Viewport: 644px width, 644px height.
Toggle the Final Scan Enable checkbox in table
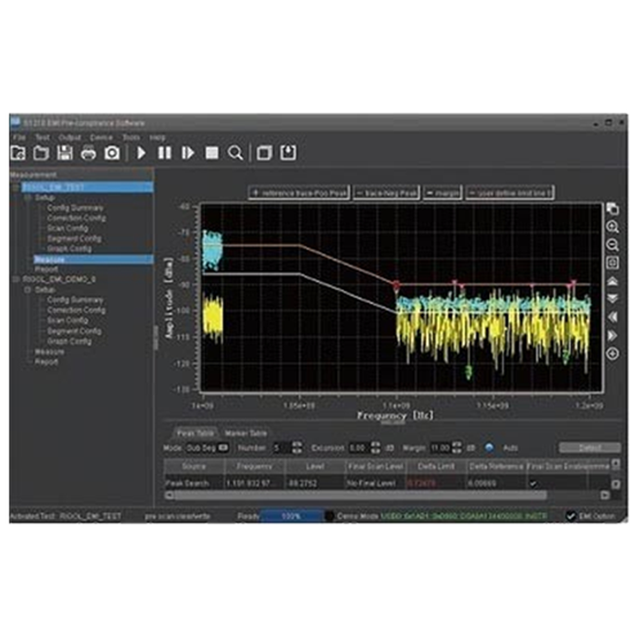(533, 484)
